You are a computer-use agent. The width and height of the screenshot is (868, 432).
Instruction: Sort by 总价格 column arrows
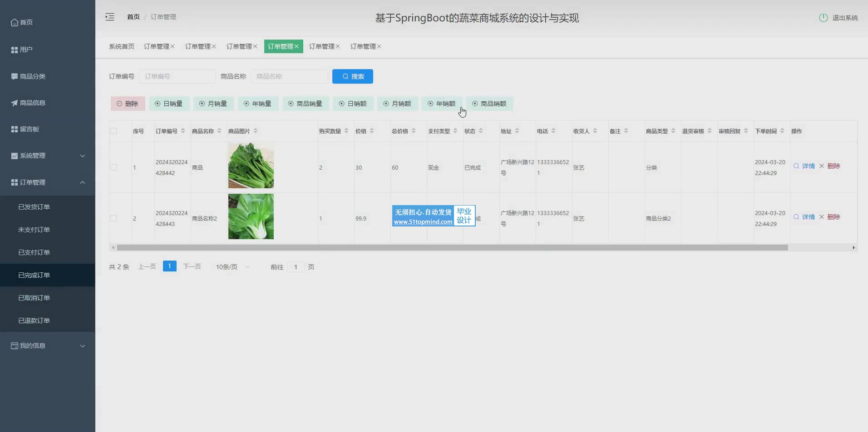414,131
